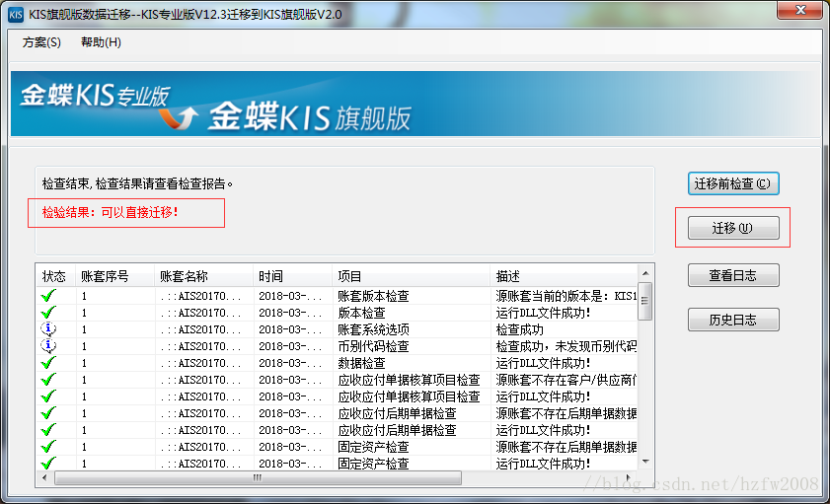The image size is (830, 504).
Task: Click info icon of 币别代码检查 row
Action: (48, 346)
